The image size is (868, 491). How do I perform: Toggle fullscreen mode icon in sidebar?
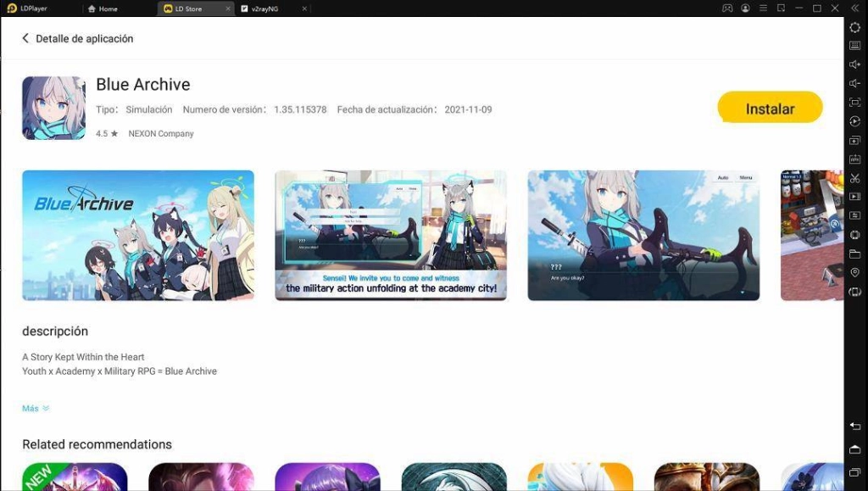[854, 103]
